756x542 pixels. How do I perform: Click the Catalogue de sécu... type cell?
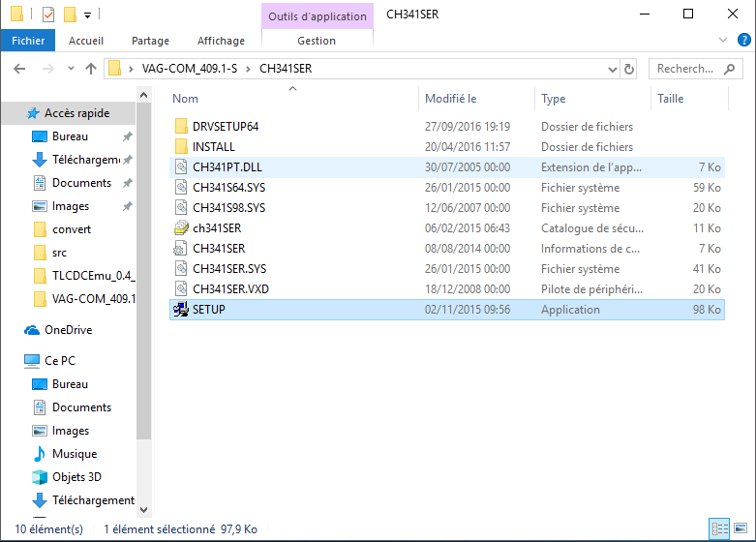point(592,228)
